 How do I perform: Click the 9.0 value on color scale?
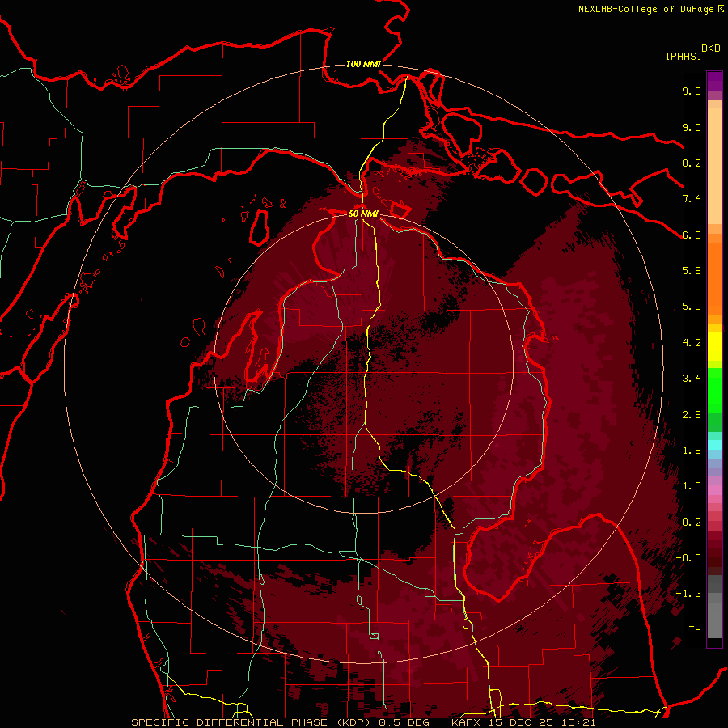(x=692, y=127)
